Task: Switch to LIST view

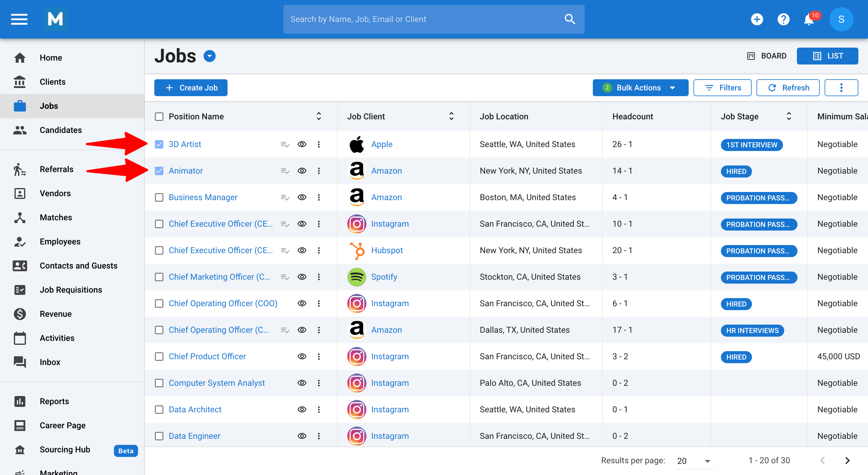Action: [x=827, y=56]
